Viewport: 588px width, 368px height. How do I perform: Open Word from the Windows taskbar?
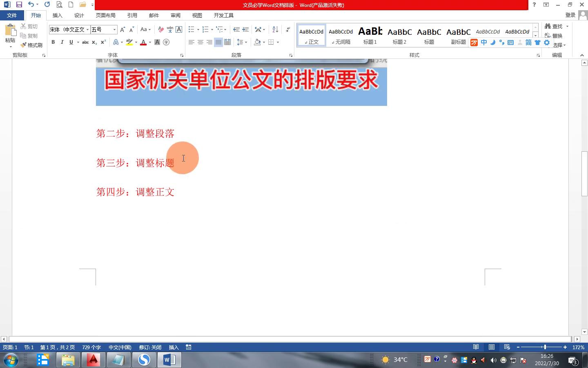point(169,360)
